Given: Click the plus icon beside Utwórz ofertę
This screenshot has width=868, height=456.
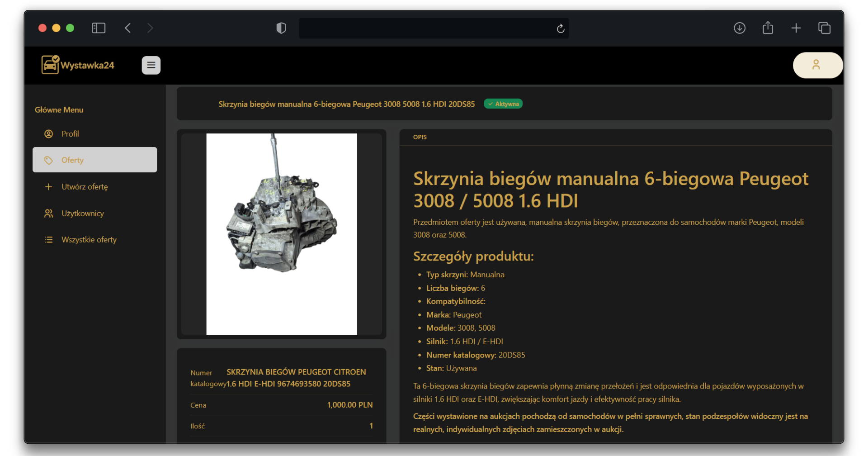Looking at the screenshot, I should (48, 186).
